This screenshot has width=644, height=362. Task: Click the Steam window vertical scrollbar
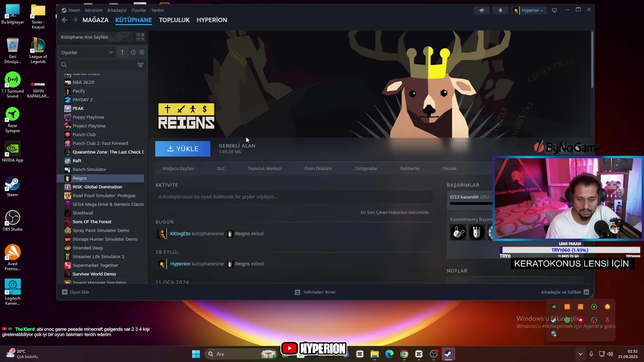pyautogui.click(x=592, y=59)
